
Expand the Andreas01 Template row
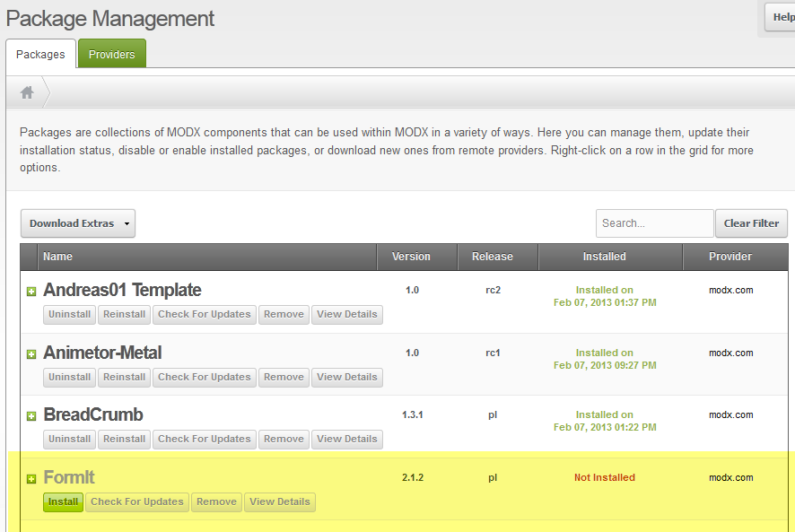tap(31, 292)
